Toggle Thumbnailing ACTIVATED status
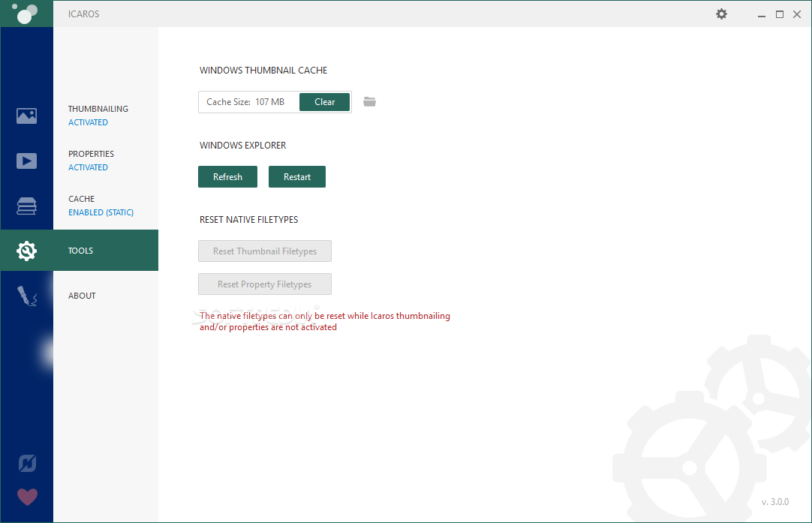This screenshot has width=812, height=523. (x=88, y=122)
